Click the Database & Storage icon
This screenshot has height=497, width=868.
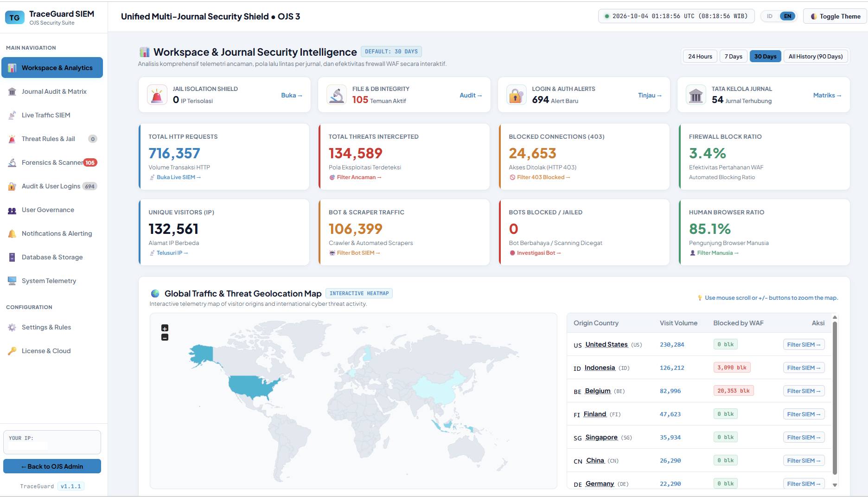click(x=12, y=258)
